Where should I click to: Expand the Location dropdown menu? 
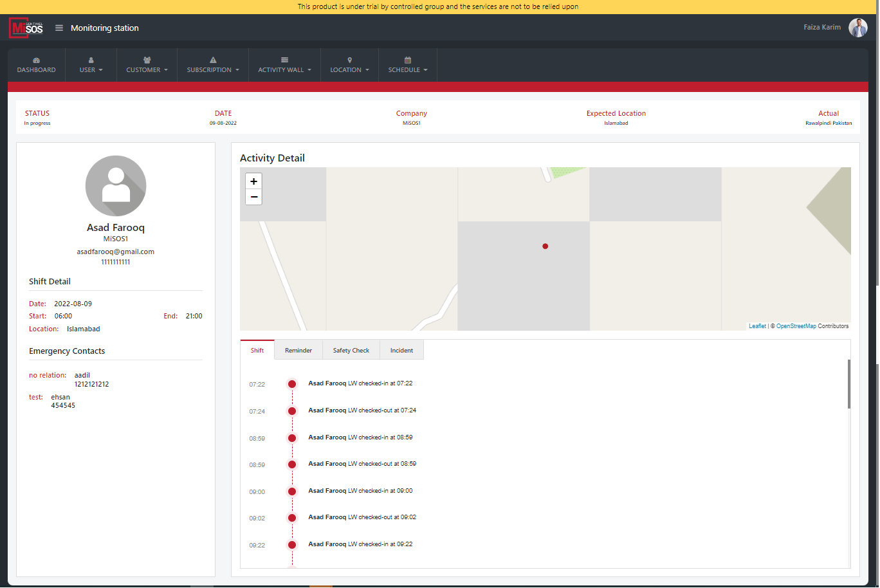click(349, 65)
